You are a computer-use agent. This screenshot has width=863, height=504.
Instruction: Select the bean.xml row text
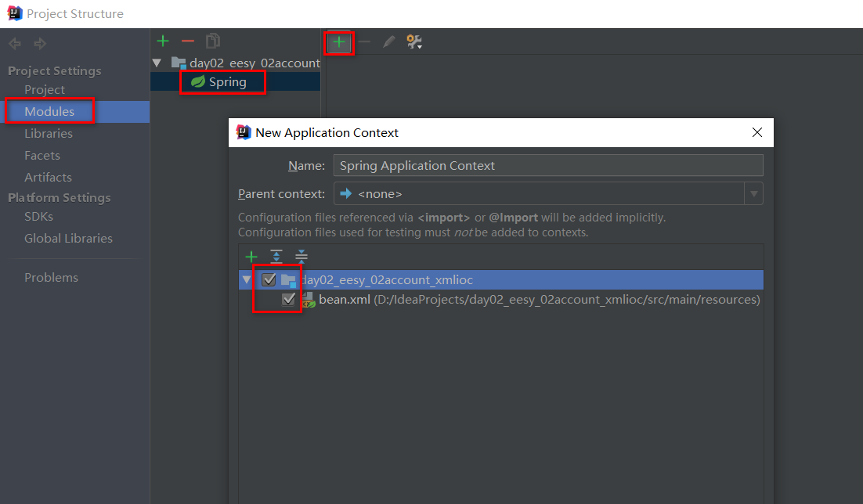(540, 300)
